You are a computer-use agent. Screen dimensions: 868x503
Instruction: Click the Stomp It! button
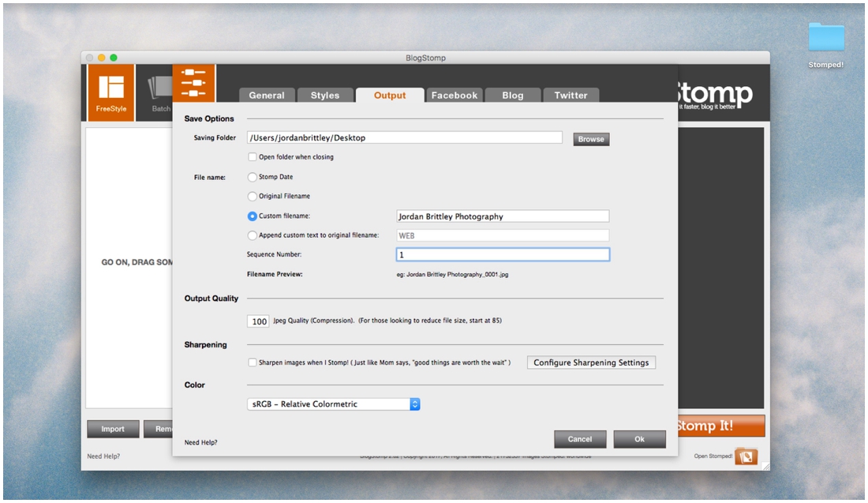[x=721, y=426]
